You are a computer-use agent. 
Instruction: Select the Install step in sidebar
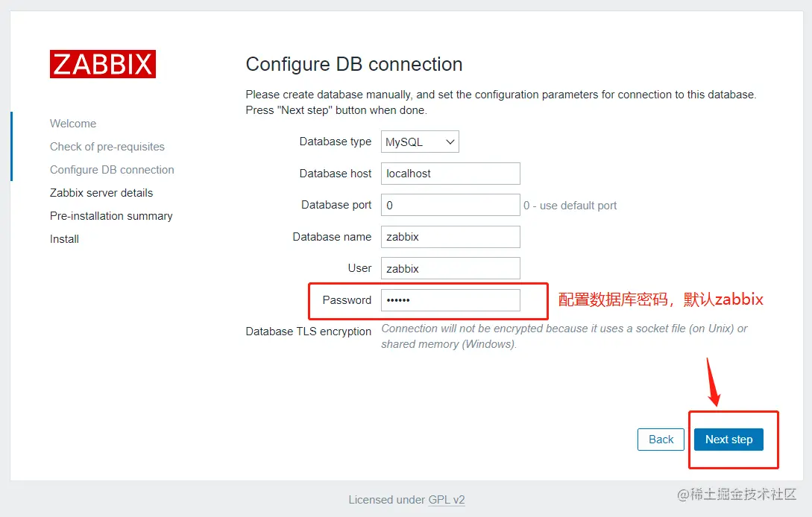[x=64, y=239]
